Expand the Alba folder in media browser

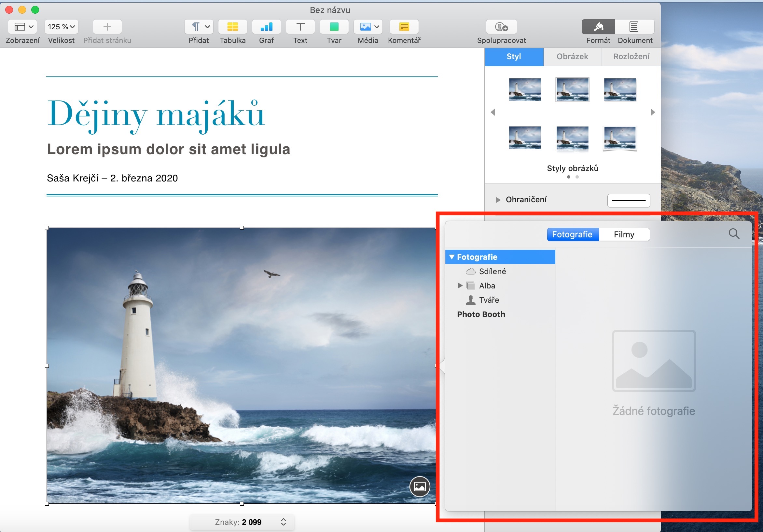point(460,286)
